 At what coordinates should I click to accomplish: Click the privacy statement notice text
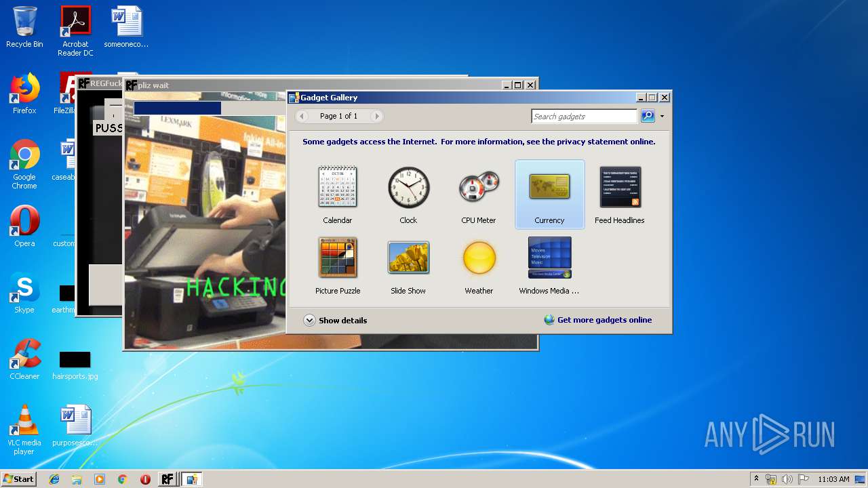tap(479, 142)
